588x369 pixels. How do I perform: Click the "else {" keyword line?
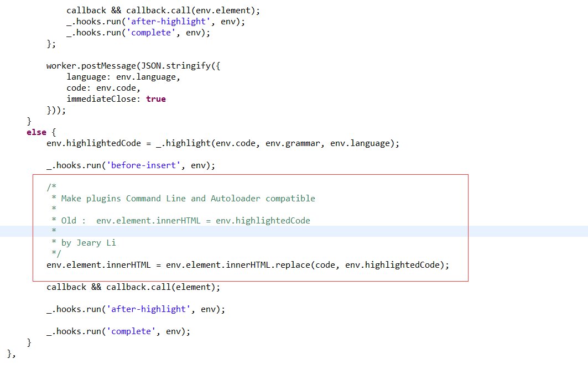(41, 132)
